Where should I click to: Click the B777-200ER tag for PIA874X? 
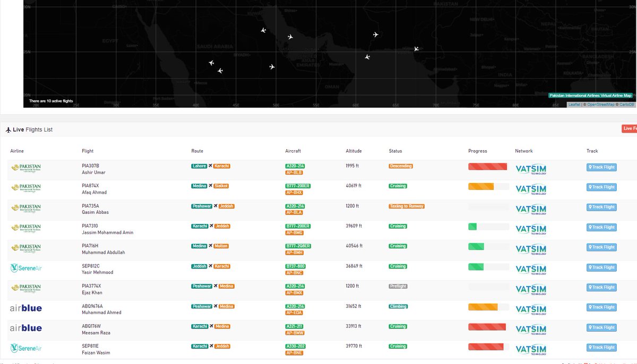(x=298, y=186)
